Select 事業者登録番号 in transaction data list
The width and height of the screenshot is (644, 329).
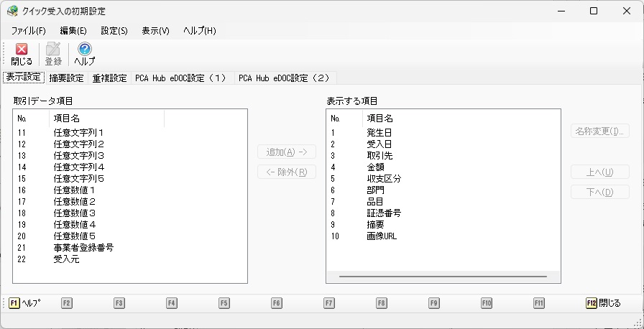coord(83,248)
